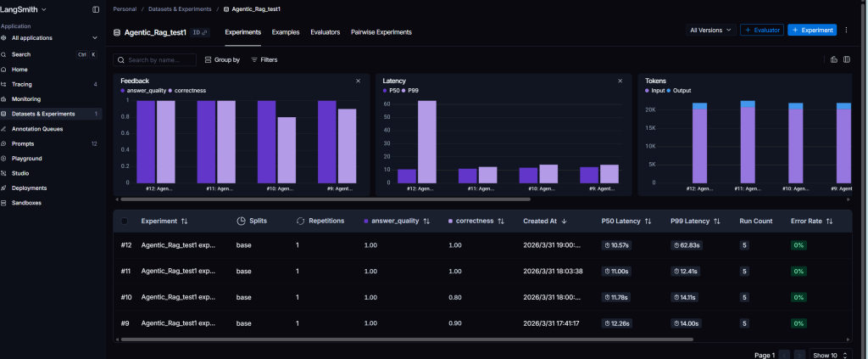
Task: Toggle correctness legend in Feedback chart
Action: (187, 90)
